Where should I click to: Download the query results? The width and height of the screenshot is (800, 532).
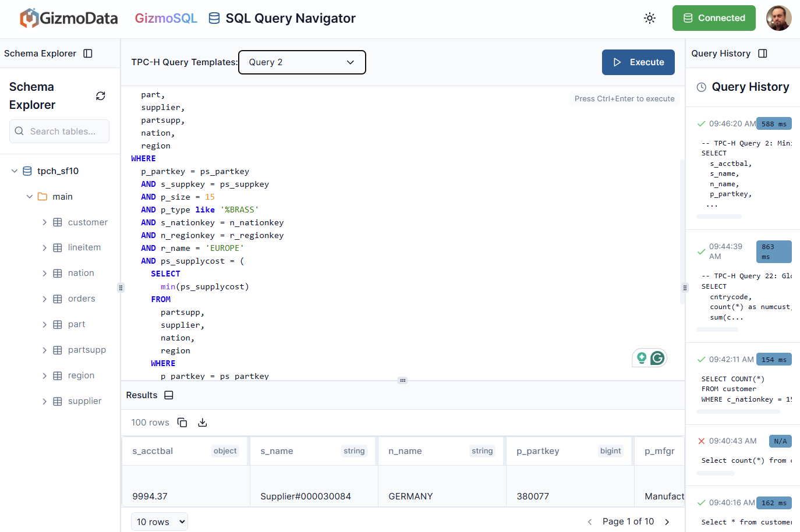202,422
